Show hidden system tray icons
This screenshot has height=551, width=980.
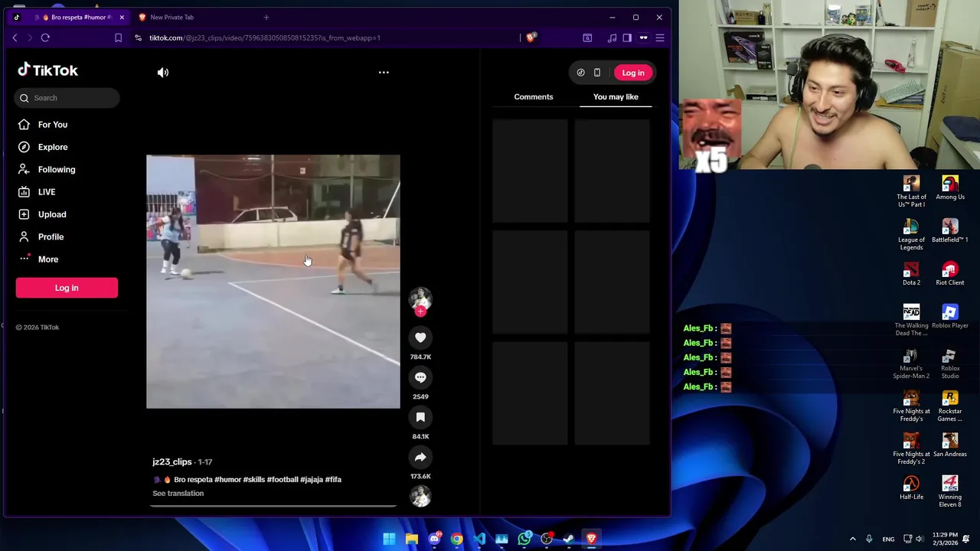pos(853,539)
